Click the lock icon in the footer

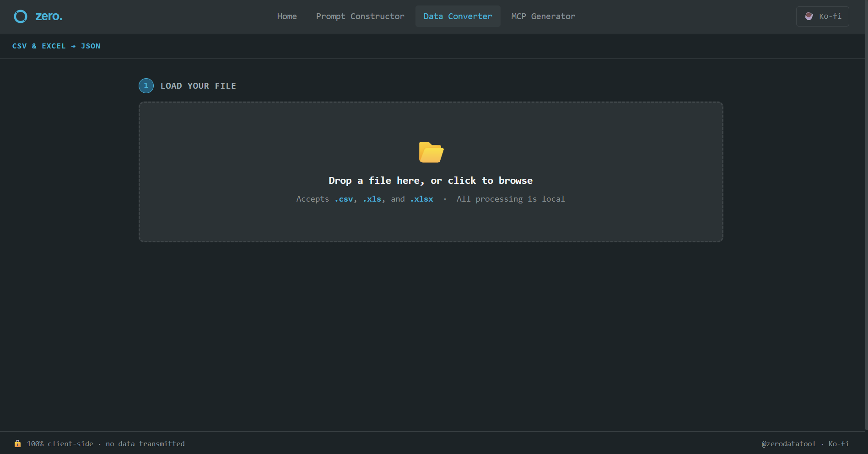click(x=17, y=443)
